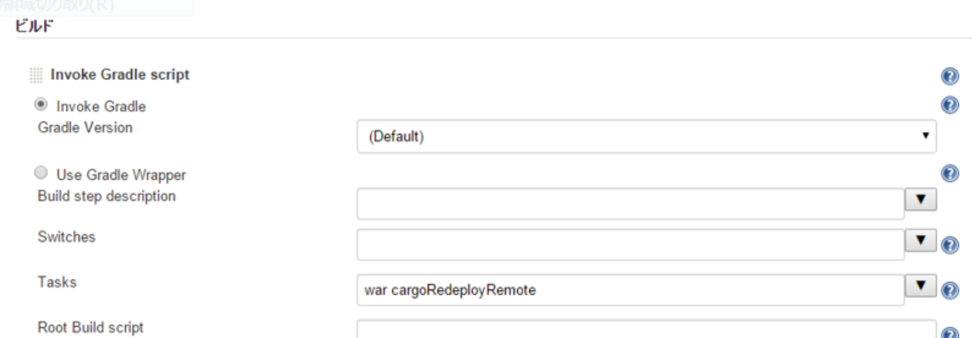Grab the Invoke Gradle script drag handle
The image size is (980, 338).
click(x=35, y=75)
